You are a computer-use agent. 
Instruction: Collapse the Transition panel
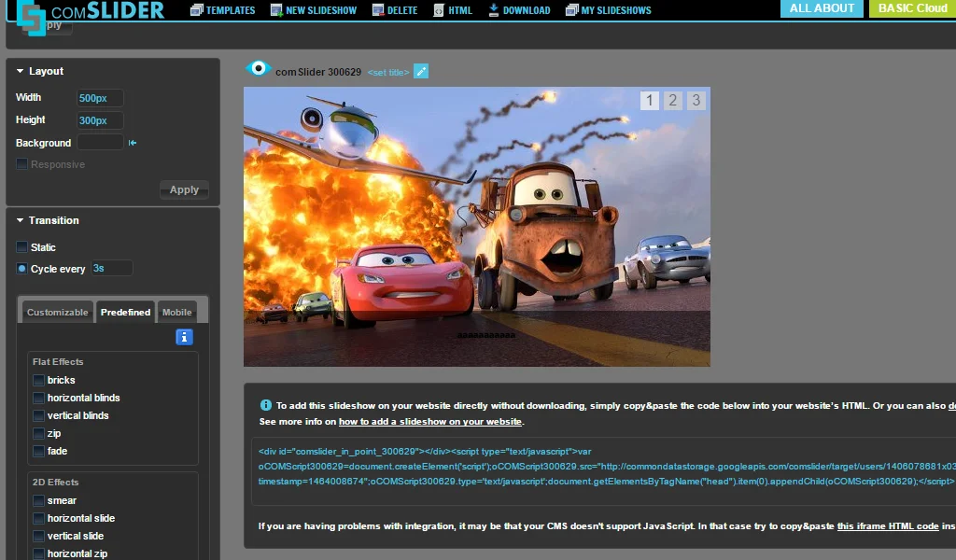(20, 220)
